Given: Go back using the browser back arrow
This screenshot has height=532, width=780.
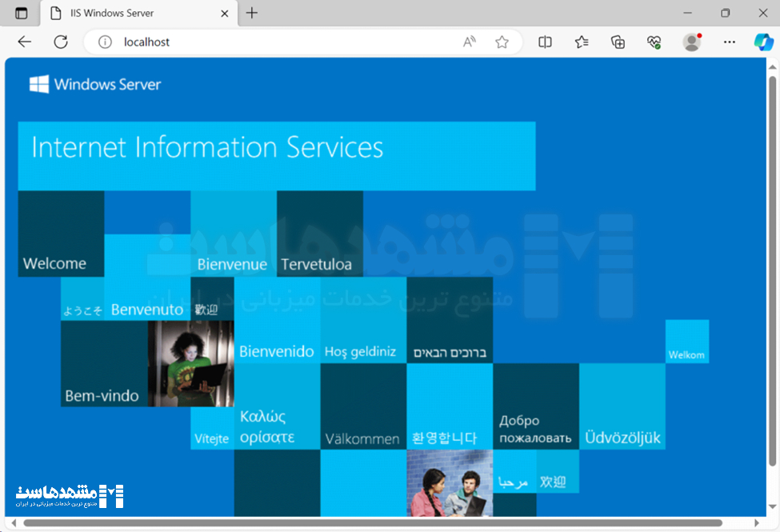Looking at the screenshot, I should coord(24,42).
